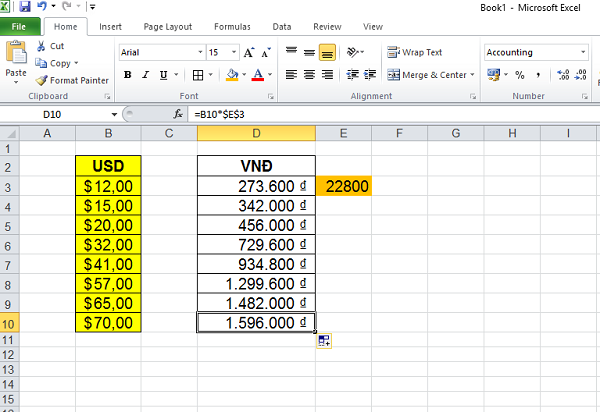Screen dimensions: 600x412
Task: Click the yellow Fill Color bucket
Action: pyautogui.click(x=232, y=74)
